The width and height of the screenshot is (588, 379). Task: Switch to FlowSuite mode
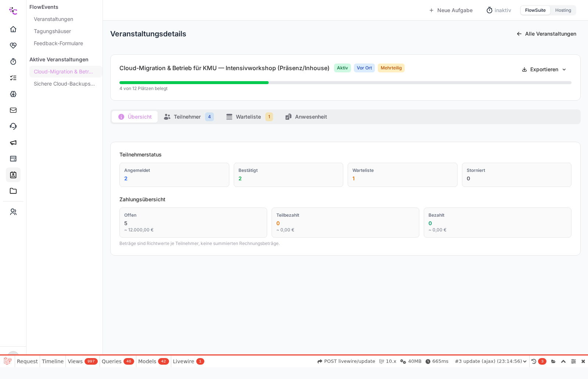pos(535,10)
